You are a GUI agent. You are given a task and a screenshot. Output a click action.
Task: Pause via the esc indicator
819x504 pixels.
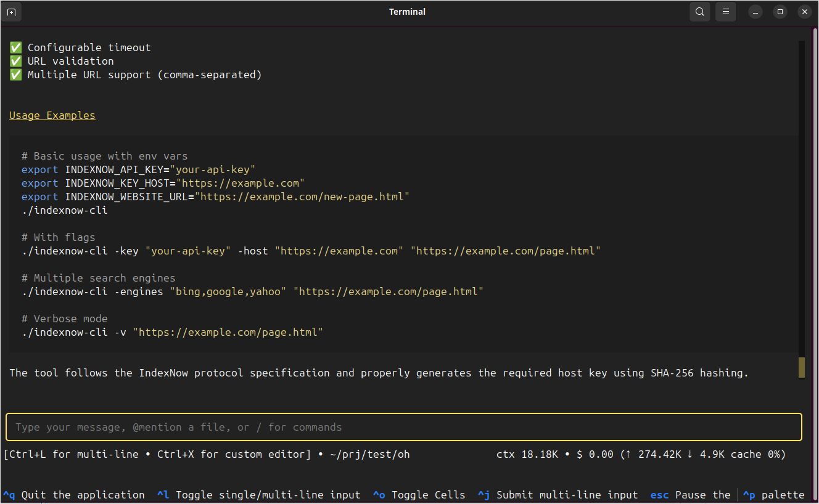coord(659,494)
